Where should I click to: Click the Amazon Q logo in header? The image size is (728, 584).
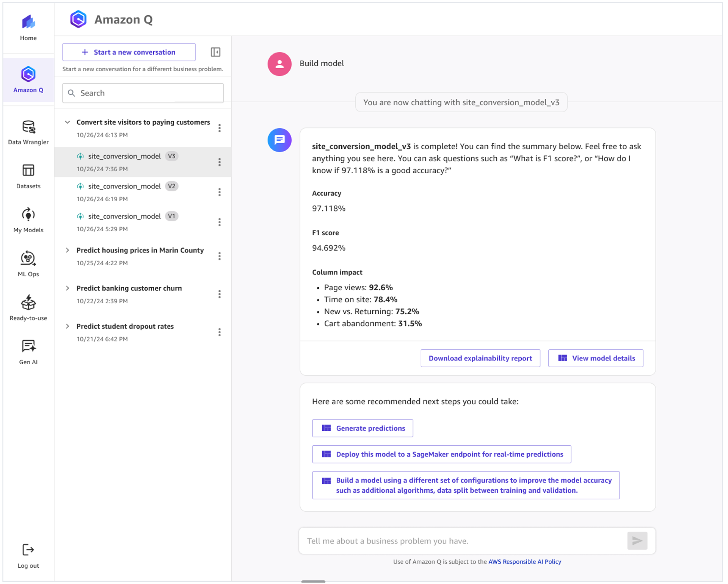(78, 19)
